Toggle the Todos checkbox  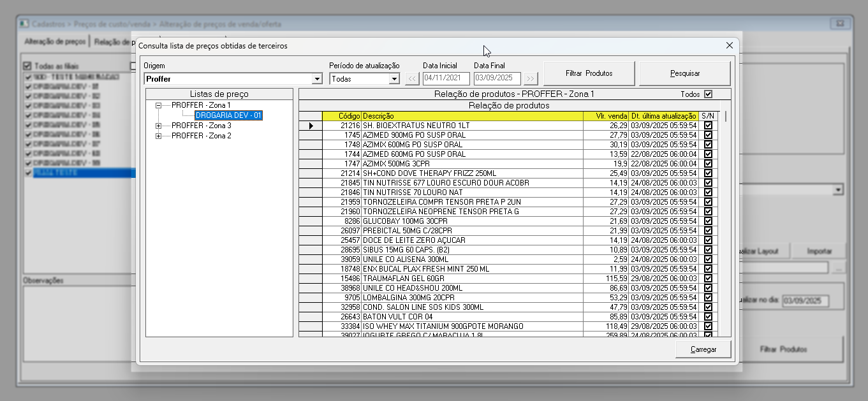point(708,94)
